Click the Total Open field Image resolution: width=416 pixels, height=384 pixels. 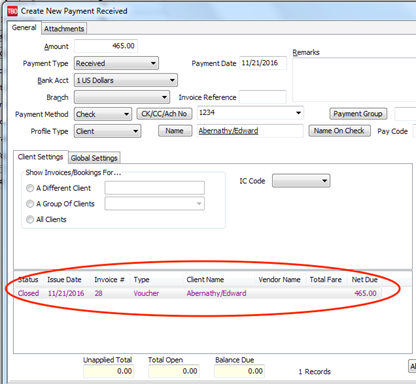point(174,371)
